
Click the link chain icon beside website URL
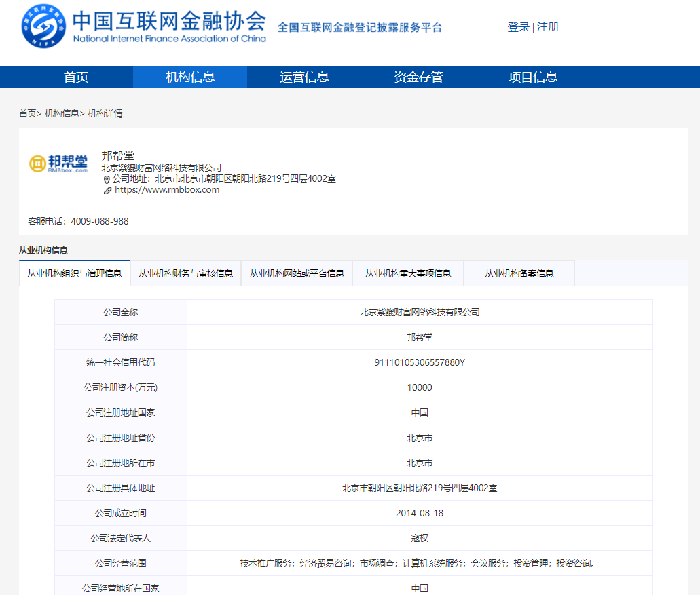107,191
